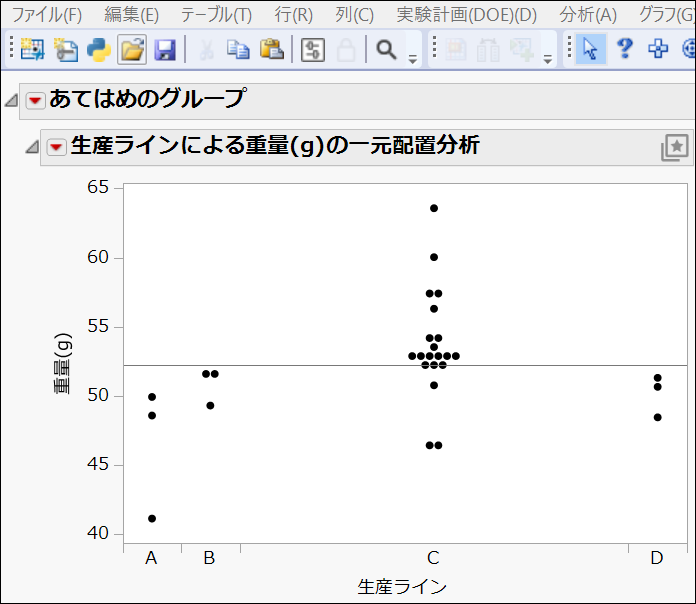Click the Y axis label 重量(g)

[63, 363]
